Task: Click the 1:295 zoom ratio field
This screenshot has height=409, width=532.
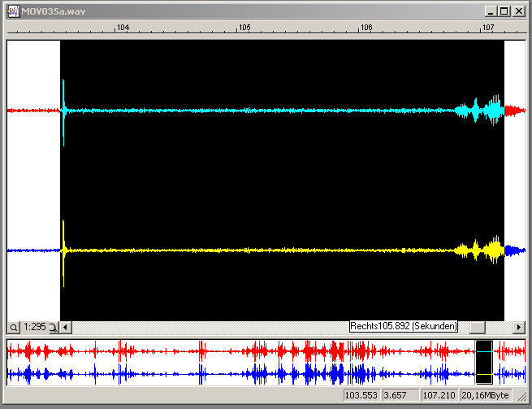Action: (x=35, y=327)
